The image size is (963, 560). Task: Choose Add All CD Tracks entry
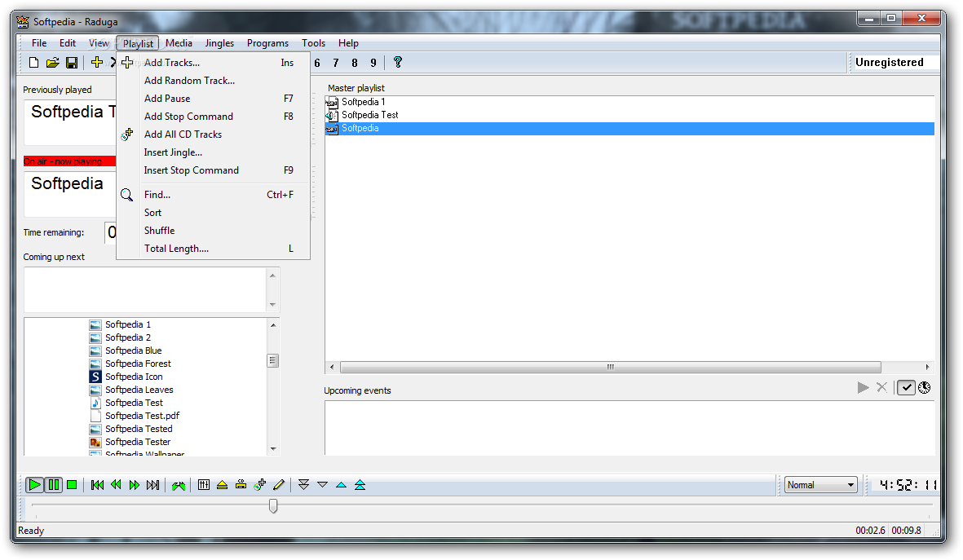[x=213, y=134]
